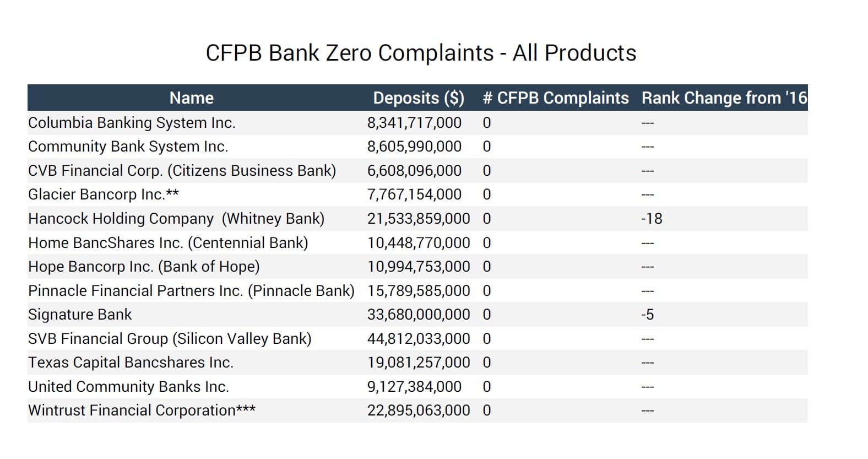Click Wintrust Financial Corporation deposit value 22,895,063,000
The image size is (868, 459).
[x=419, y=411]
